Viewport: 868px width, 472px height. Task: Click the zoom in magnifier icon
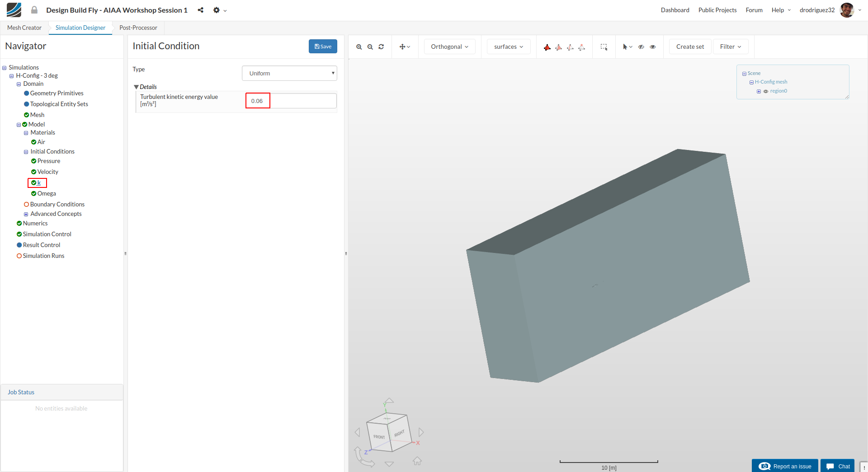click(x=359, y=47)
